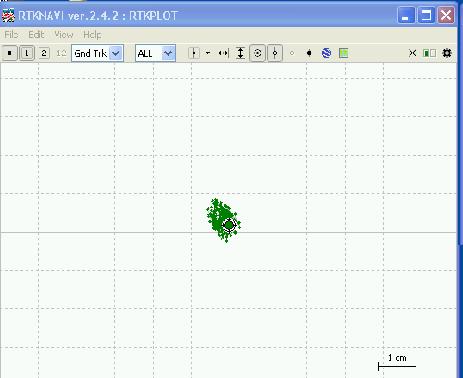463x378 pixels.
Task: Open the Google Earth globe view icon
Action: click(326, 53)
